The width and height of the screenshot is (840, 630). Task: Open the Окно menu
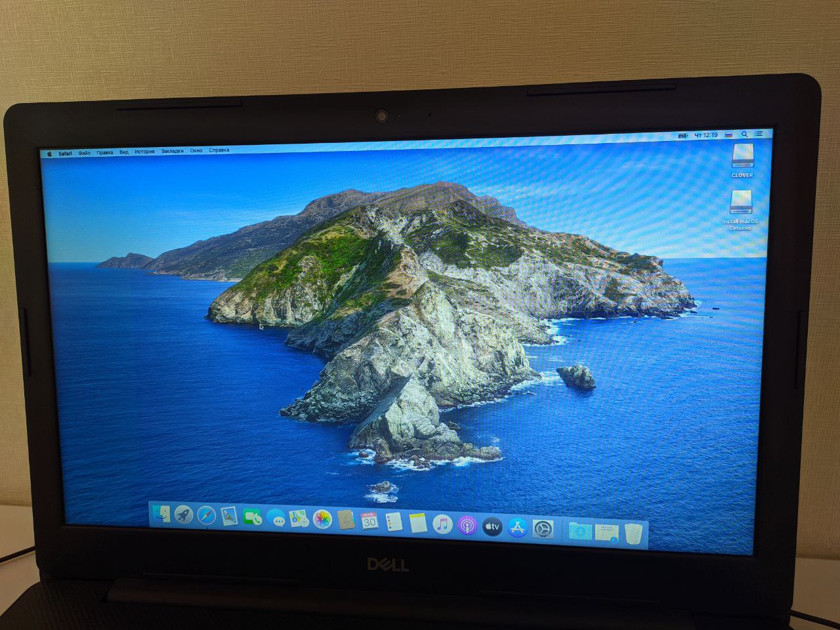click(196, 151)
